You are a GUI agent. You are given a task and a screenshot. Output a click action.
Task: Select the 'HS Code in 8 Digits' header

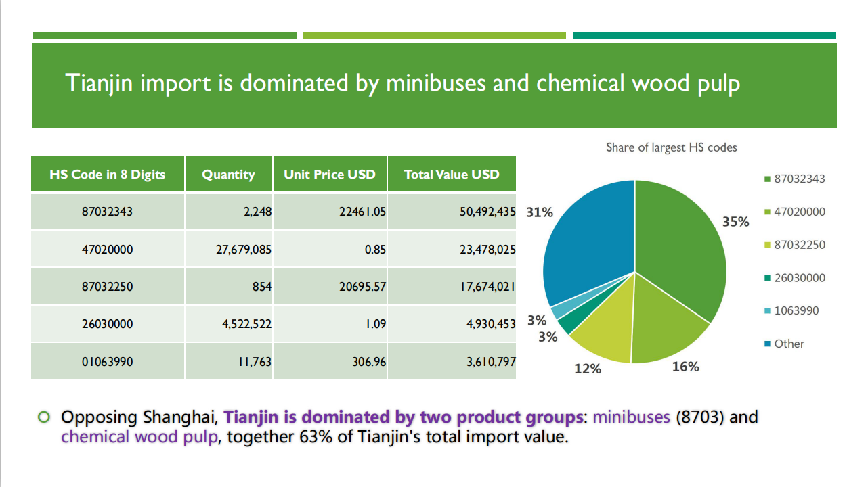click(108, 174)
